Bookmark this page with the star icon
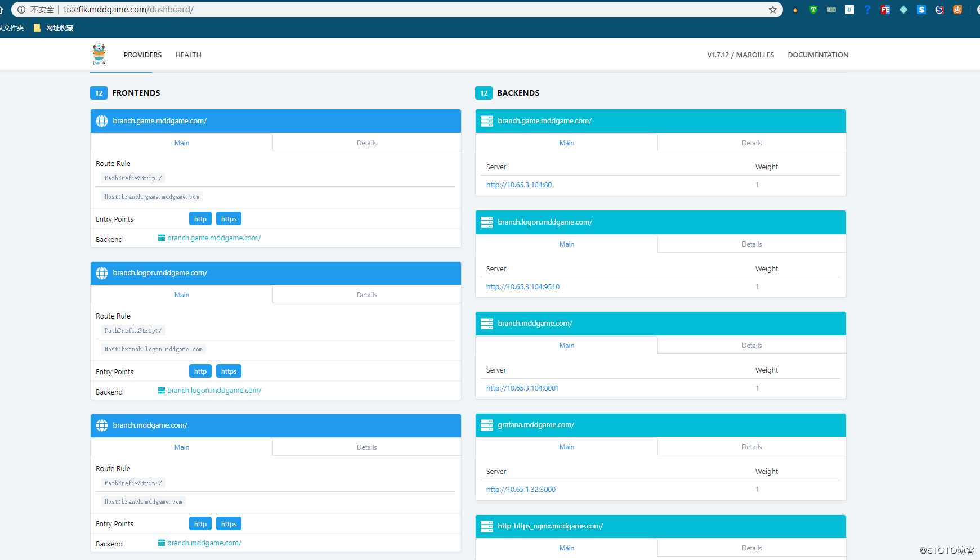The image size is (980, 560). click(773, 10)
